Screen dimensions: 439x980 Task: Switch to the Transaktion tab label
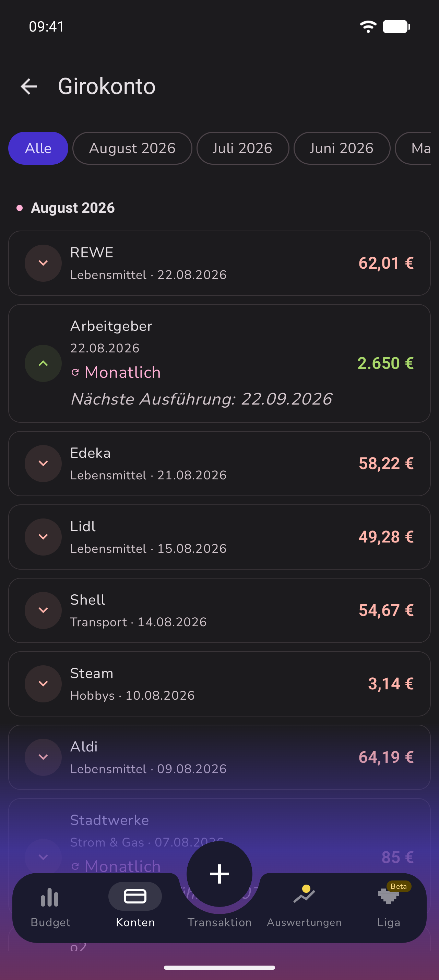(x=219, y=922)
